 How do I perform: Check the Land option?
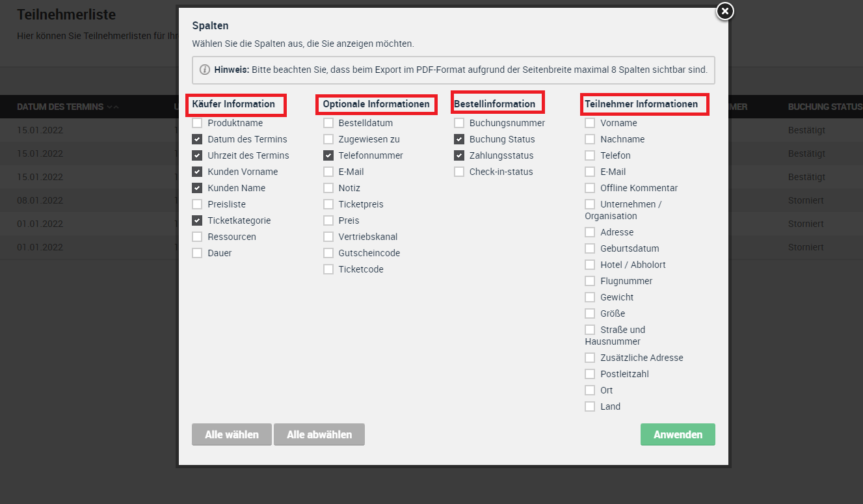pos(590,406)
